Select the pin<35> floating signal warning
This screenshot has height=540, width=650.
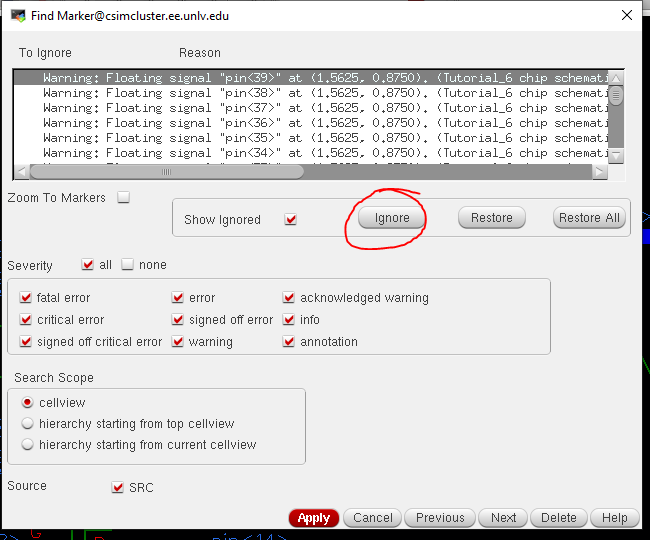click(x=311, y=138)
